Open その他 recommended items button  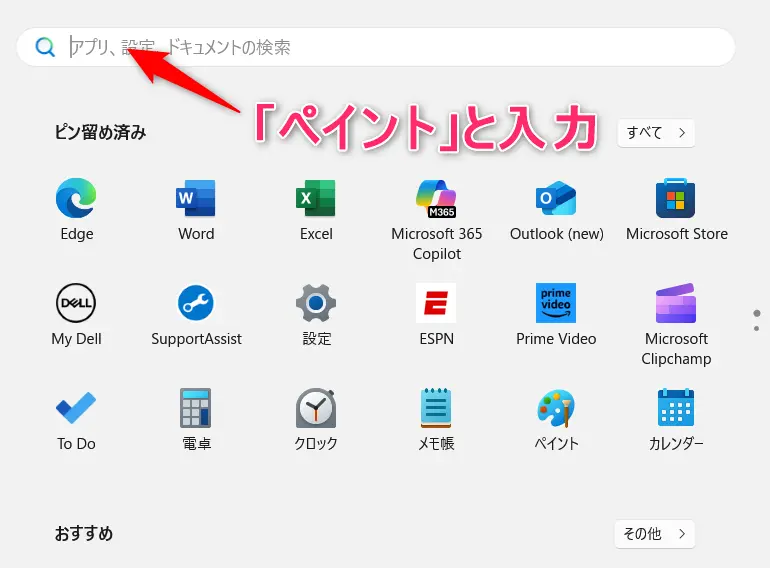click(x=655, y=534)
